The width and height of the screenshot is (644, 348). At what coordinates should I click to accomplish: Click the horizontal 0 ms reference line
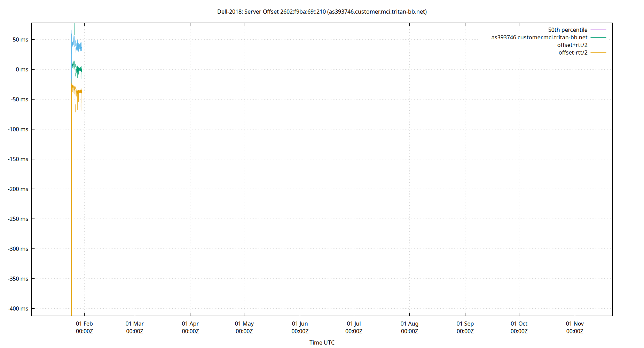(313, 68)
